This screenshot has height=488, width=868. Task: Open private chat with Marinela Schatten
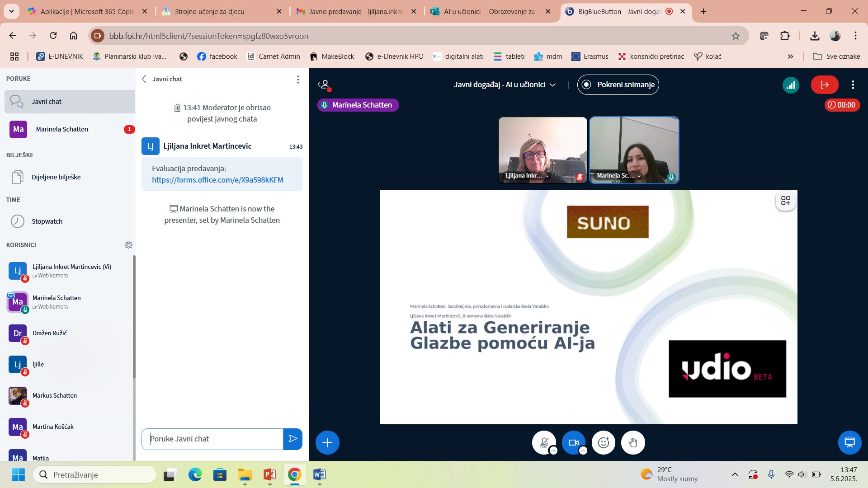(x=70, y=129)
